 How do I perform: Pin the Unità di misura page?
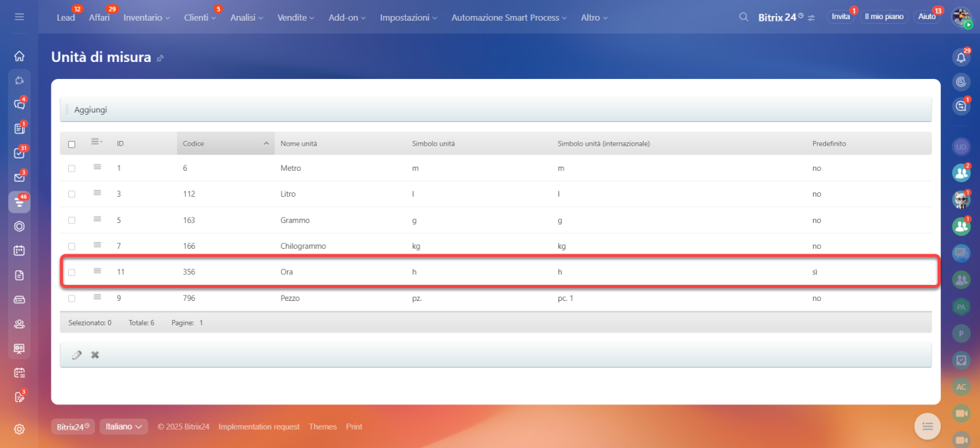(x=160, y=58)
